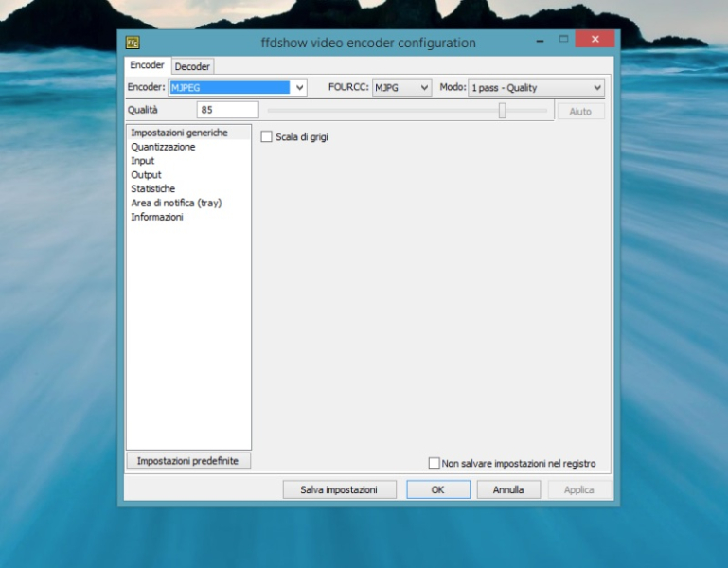Viewport: 728px width, 568px height.
Task: Click the Annulla button
Action: [x=508, y=489]
